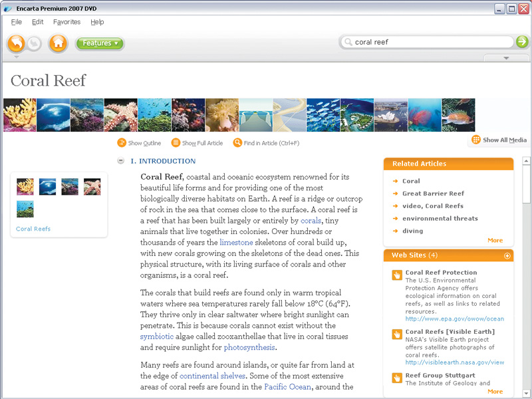
Task: Click the Show Outline icon
Action: pos(122,143)
